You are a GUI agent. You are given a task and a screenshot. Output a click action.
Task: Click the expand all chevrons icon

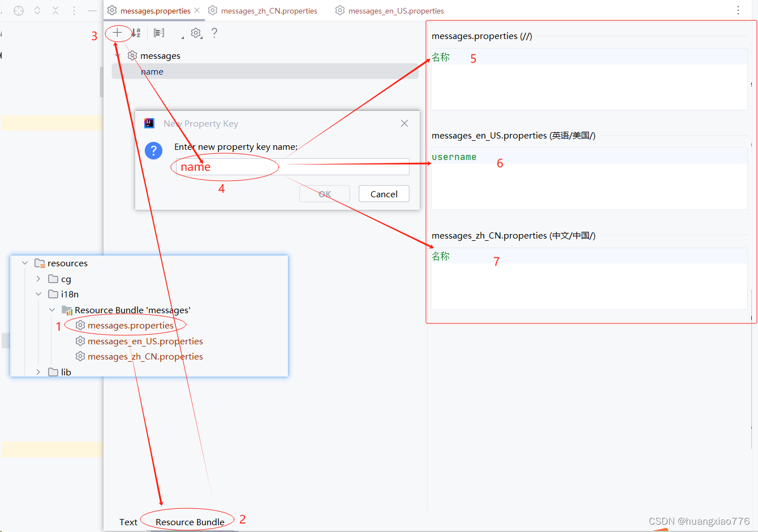(x=37, y=11)
